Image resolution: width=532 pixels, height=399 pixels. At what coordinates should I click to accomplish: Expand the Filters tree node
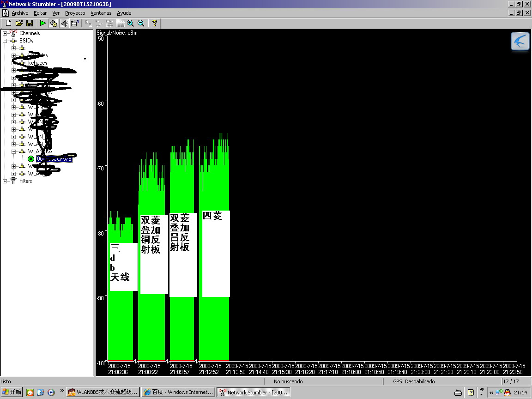5,181
